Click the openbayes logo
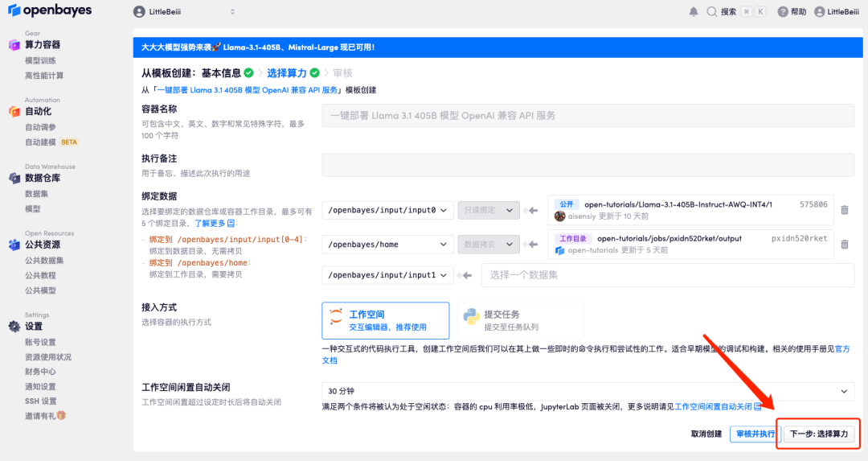868x461 pixels. point(49,10)
